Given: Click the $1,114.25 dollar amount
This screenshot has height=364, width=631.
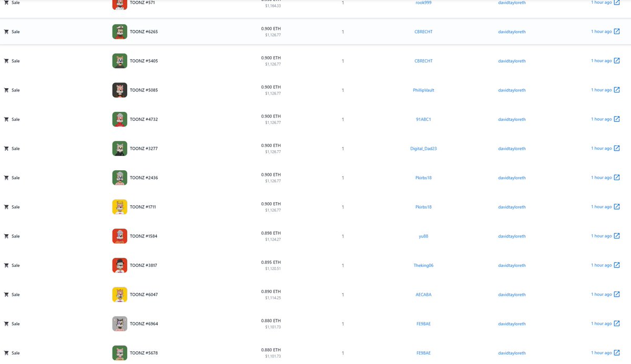Looking at the screenshot, I should pyautogui.click(x=273, y=298).
